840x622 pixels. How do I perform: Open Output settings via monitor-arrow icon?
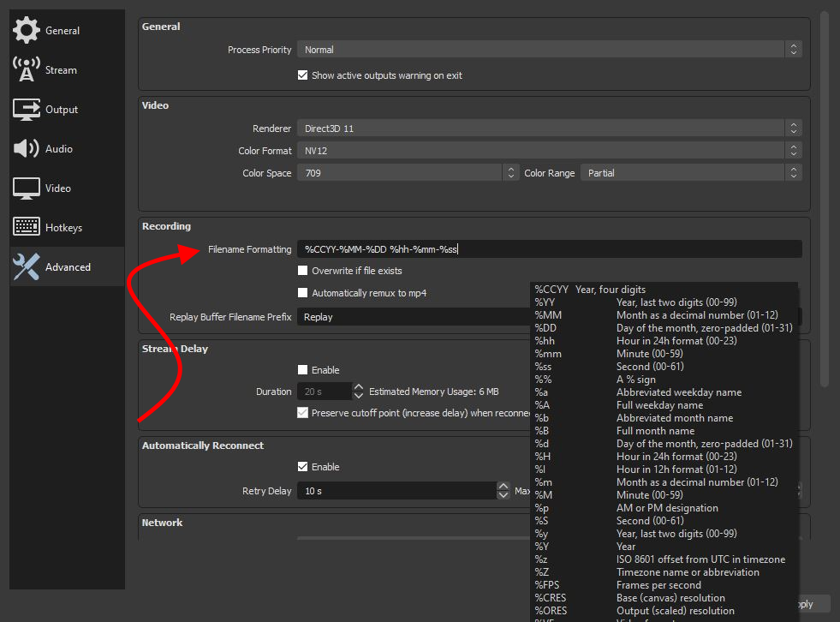tap(27, 110)
